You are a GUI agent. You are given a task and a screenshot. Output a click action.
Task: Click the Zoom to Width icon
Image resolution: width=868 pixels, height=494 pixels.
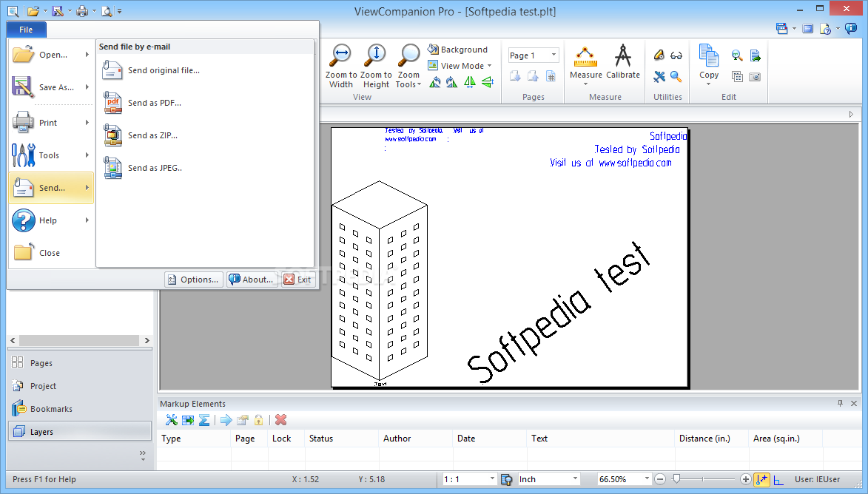[x=341, y=55]
